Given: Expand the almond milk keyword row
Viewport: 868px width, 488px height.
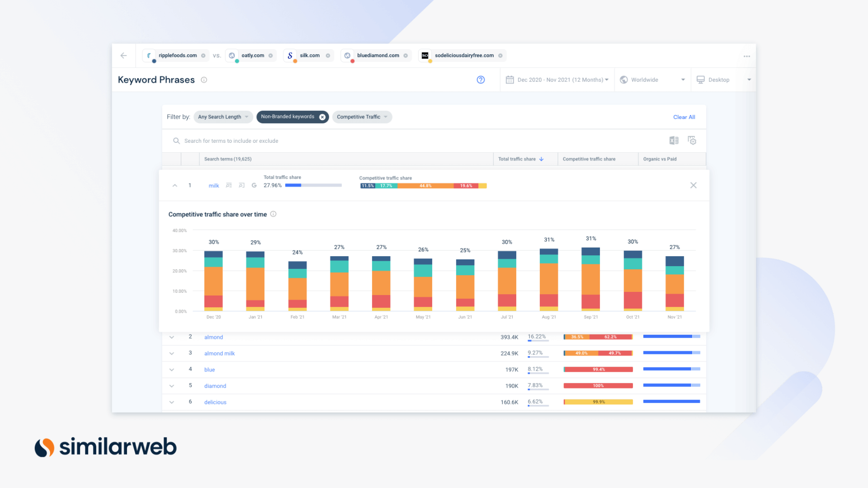Looking at the screenshot, I should tap(172, 353).
